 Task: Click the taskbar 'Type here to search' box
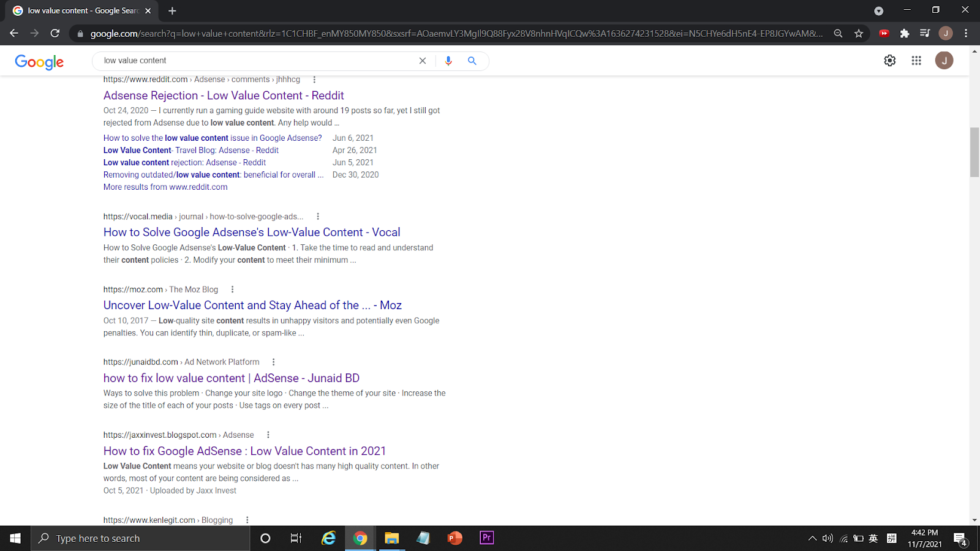pos(140,538)
